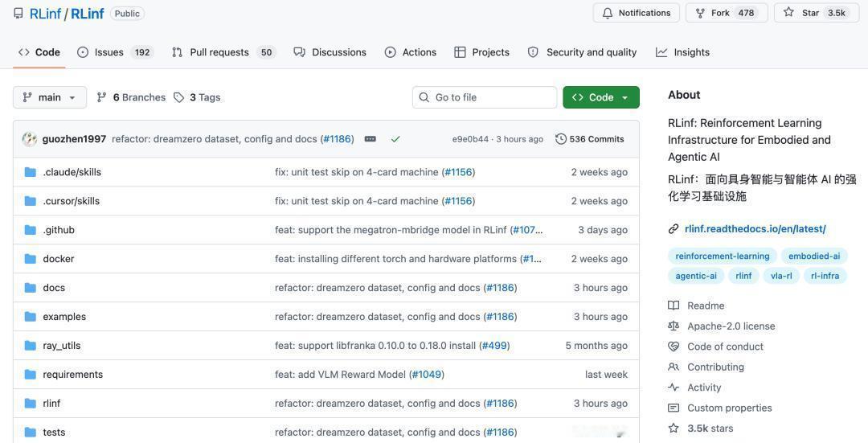Open issue #1049 link on requirements row
This screenshot has width=868, height=443.
tap(427, 374)
